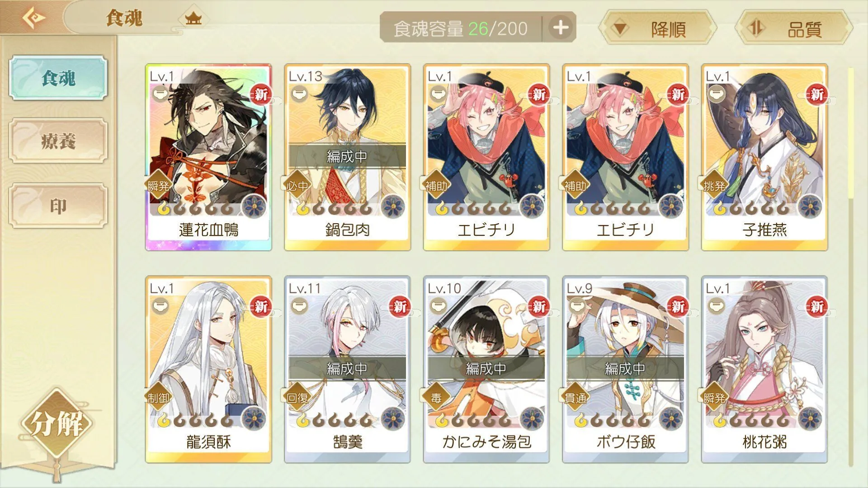
Task: Toggle the 降順 sort order
Action: [658, 28]
